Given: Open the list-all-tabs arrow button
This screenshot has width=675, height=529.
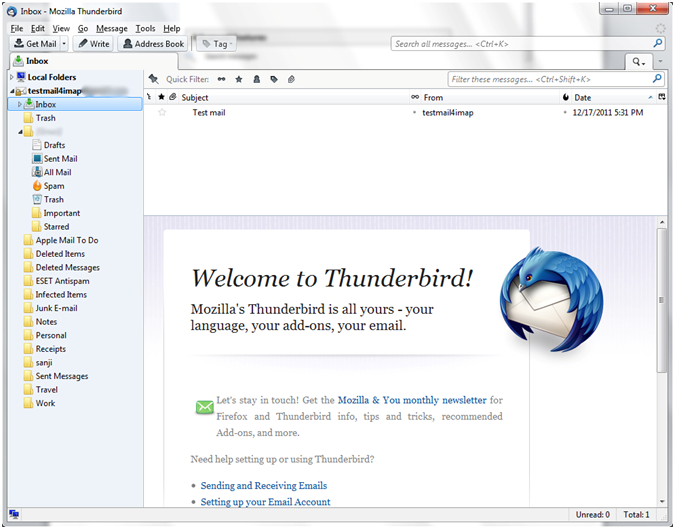Looking at the screenshot, I should 660,62.
